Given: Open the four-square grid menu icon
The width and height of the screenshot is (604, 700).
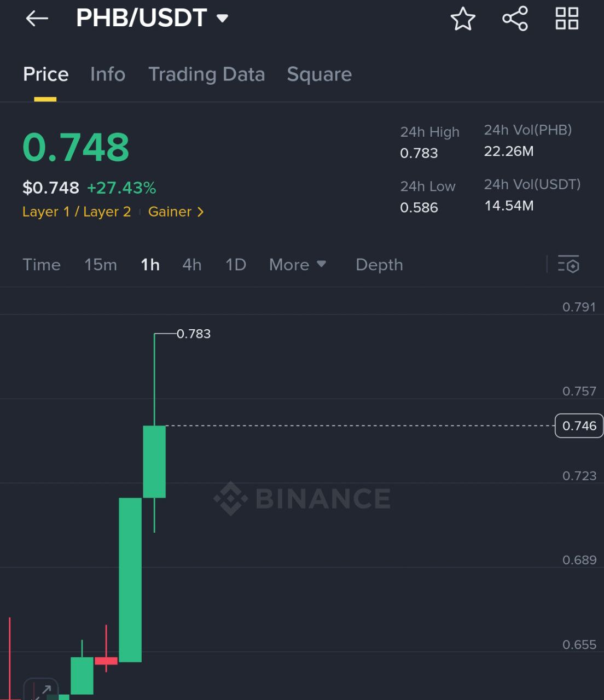Looking at the screenshot, I should click(567, 19).
